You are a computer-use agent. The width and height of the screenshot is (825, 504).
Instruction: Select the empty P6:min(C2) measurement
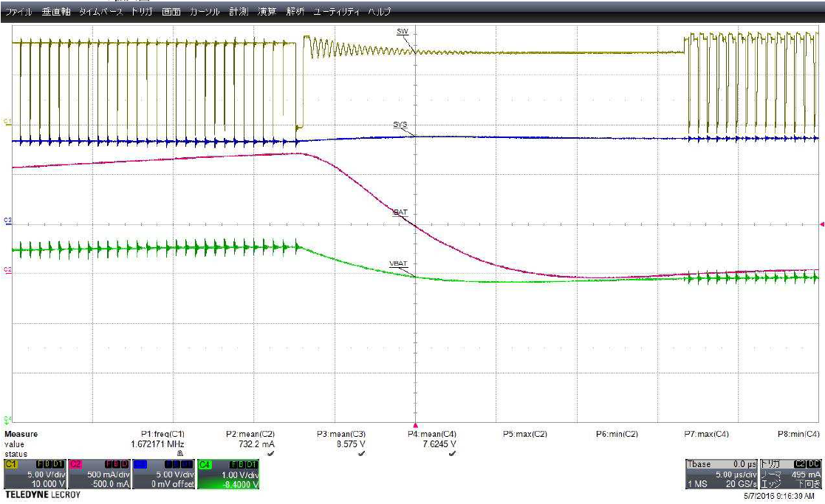pos(617,434)
